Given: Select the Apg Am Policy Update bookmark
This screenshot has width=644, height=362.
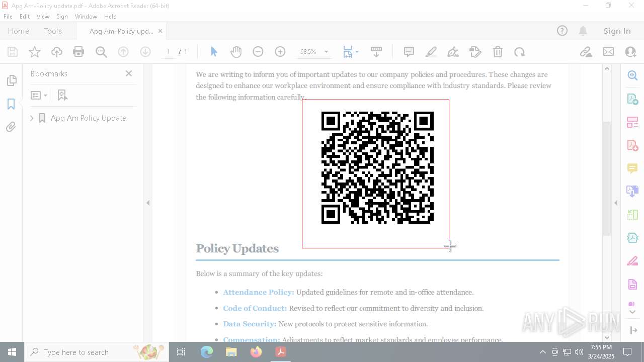Looking at the screenshot, I should point(88,118).
